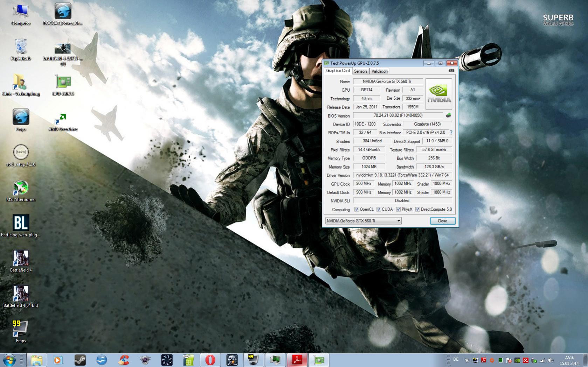
Task: Click the Texture Fillrate value 57.6 GTexel/s
Action: point(434,150)
